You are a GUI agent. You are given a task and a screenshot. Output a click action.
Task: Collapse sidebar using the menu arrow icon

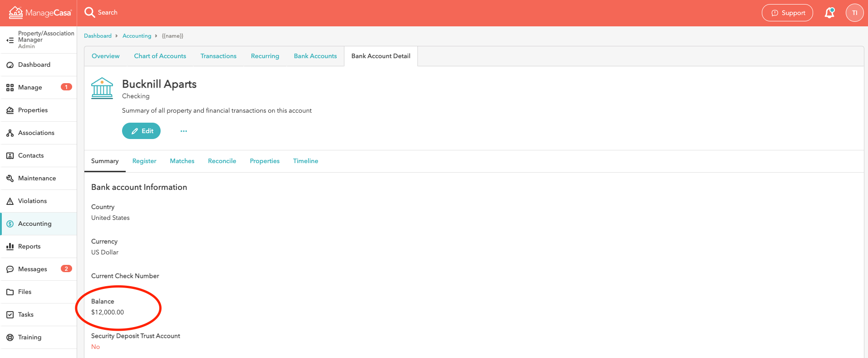click(x=10, y=40)
